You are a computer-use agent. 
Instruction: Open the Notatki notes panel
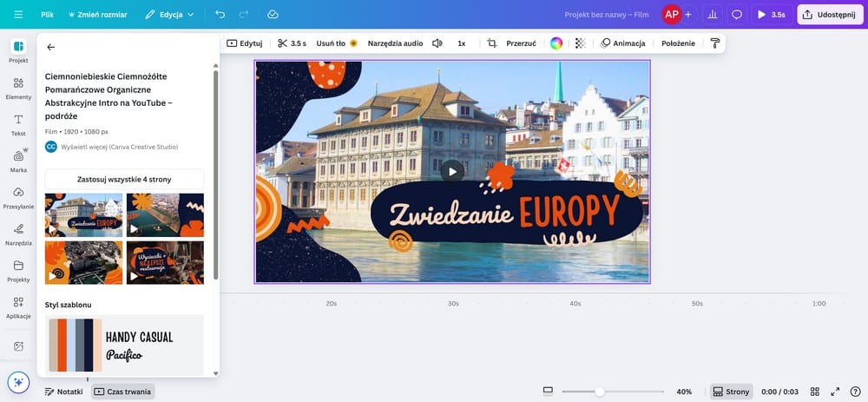64,392
